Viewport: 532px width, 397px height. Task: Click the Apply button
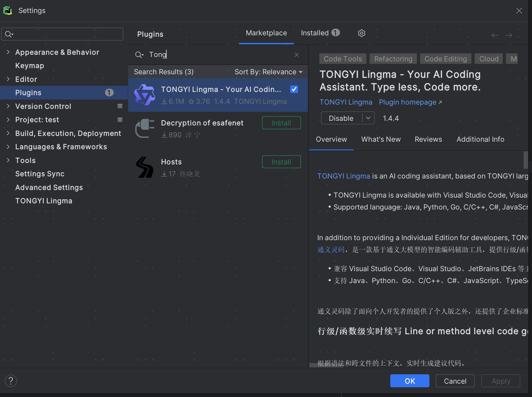[501, 381]
